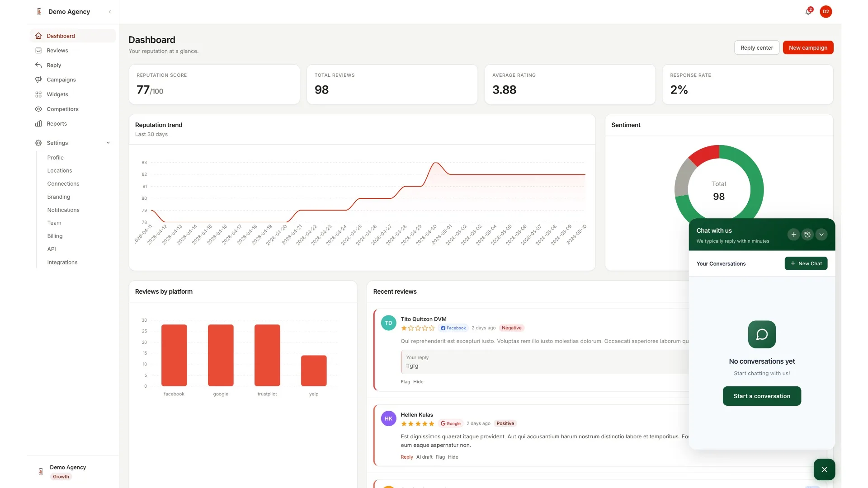Open Integrations settings
Viewport: 868px width, 488px height.
(62, 263)
